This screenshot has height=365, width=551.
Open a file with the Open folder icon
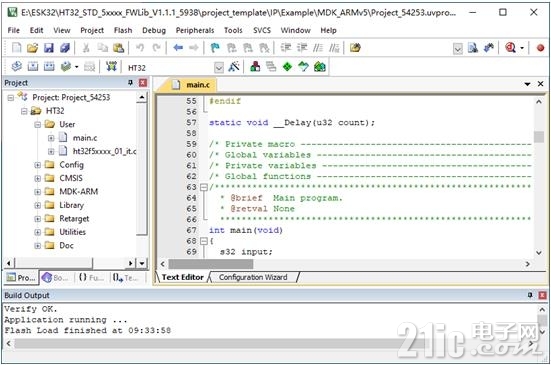(32, 47)
